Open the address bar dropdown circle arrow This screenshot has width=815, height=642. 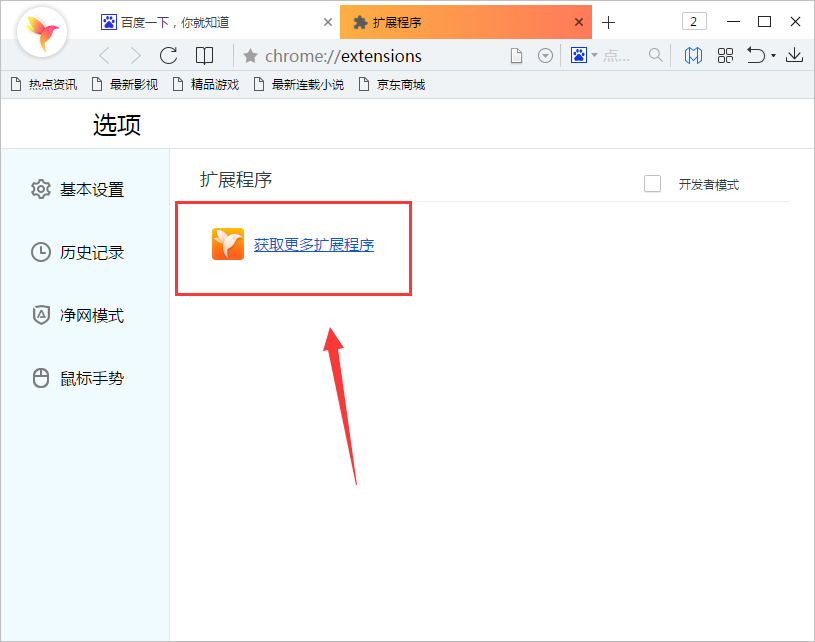point(545,55)
